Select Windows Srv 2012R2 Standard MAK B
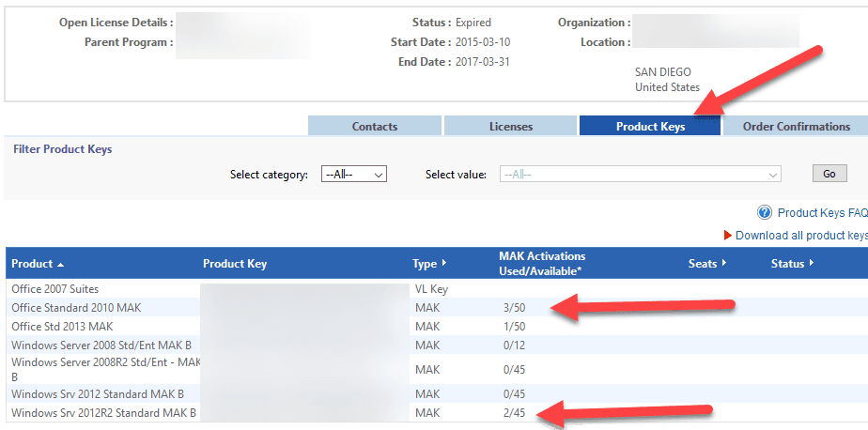 point(103,413)
